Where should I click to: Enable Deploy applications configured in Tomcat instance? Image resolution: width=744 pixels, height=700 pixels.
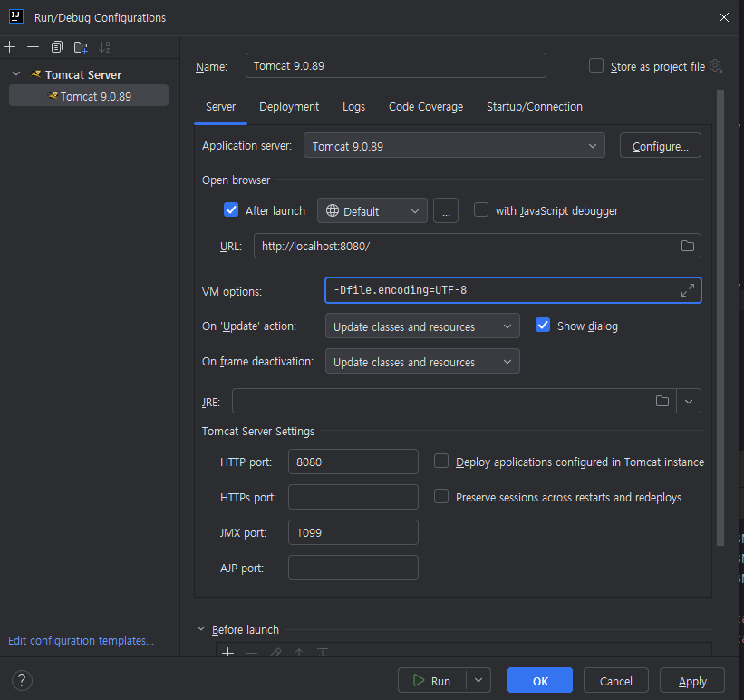[441, 461]
